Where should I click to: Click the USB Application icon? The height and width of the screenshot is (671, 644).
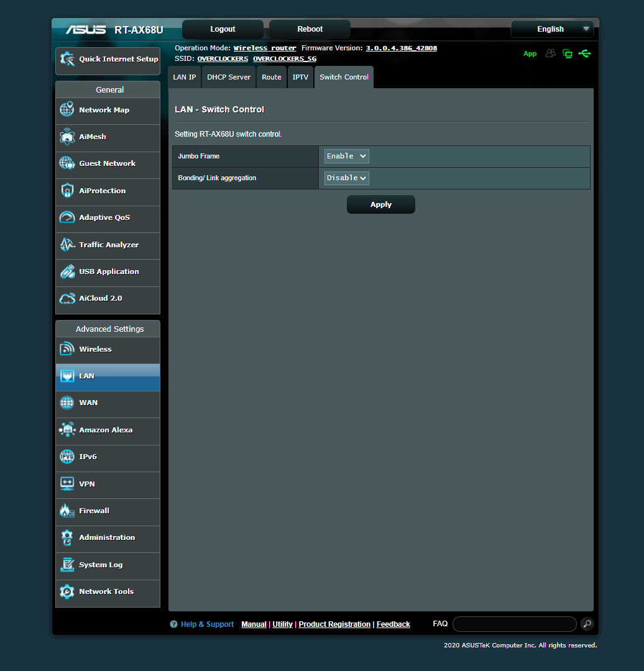[x=67, y=272]
